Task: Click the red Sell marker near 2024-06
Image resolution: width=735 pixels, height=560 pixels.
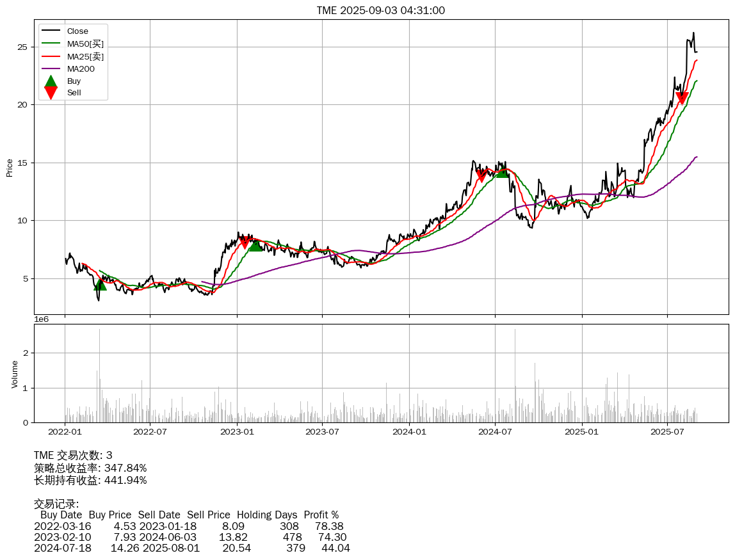Action: tap(481, 176)
